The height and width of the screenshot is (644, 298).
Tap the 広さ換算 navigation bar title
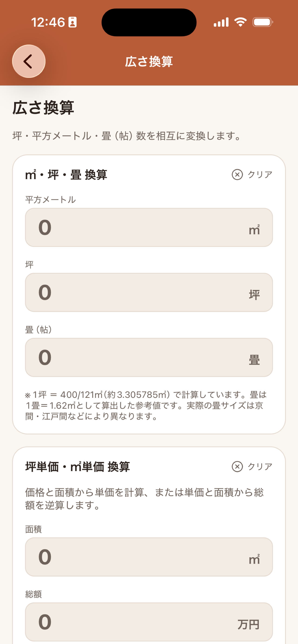click(149, 61)
